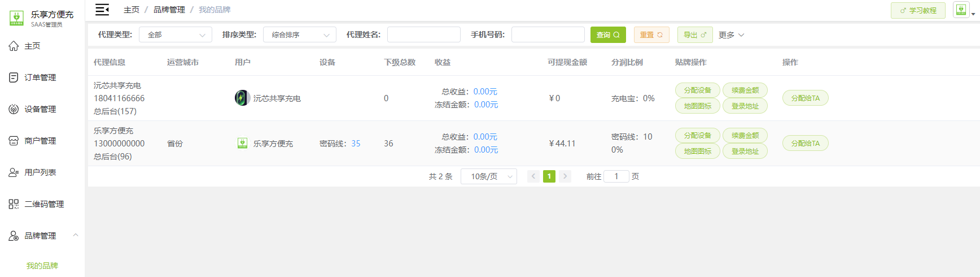The image size is (980, 277).
Task: Collapse sidebar with the hamburger menu icon
Action: pos(102,10)
